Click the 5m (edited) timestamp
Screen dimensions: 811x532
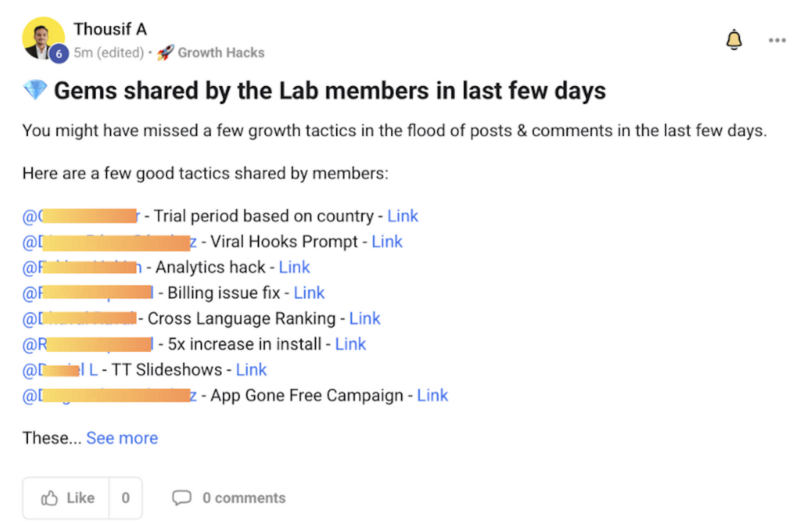[109, 53]
